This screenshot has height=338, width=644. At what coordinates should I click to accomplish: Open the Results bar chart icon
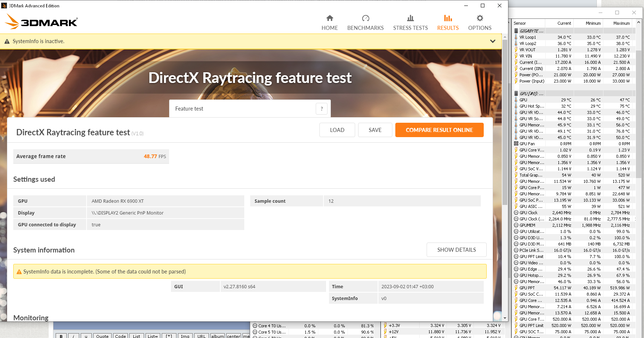(448, 18)
